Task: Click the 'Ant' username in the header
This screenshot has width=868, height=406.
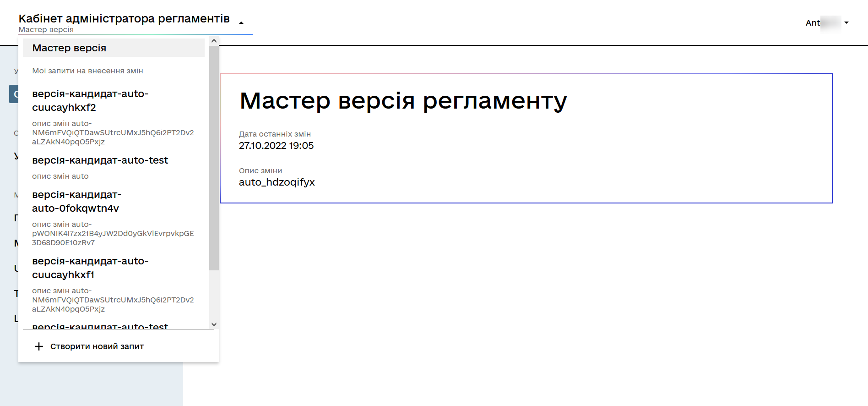Action: [x=813, y=23]
